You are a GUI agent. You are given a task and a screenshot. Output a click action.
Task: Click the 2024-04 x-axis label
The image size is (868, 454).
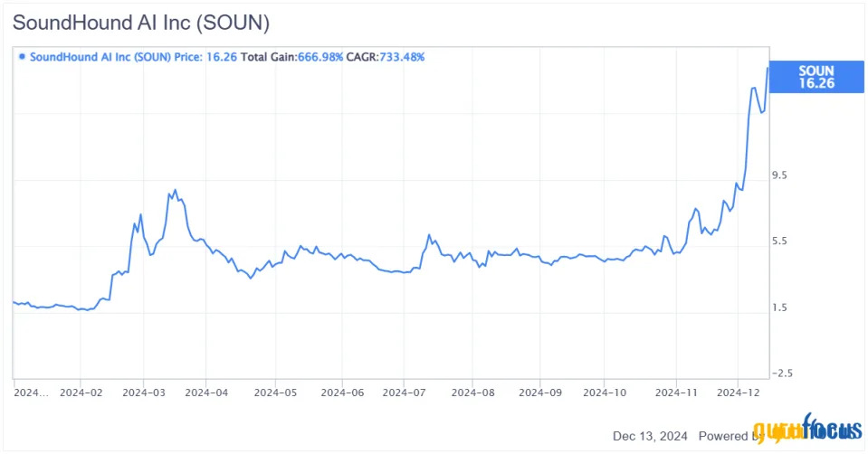[206, 393]
